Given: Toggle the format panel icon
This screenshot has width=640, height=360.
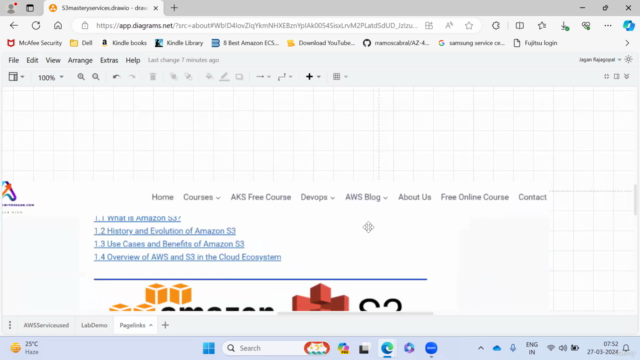Looking at the screenshot, I should [616, 76].
